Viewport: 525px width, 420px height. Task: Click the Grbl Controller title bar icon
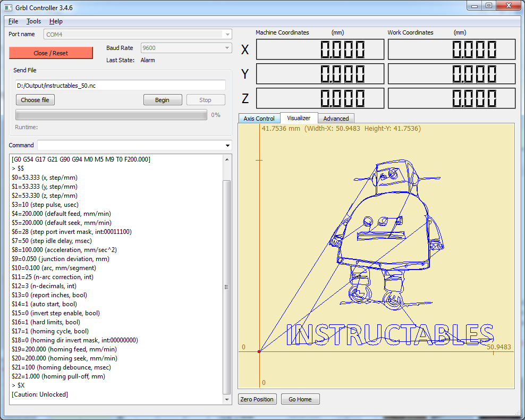tap(8, 7)
